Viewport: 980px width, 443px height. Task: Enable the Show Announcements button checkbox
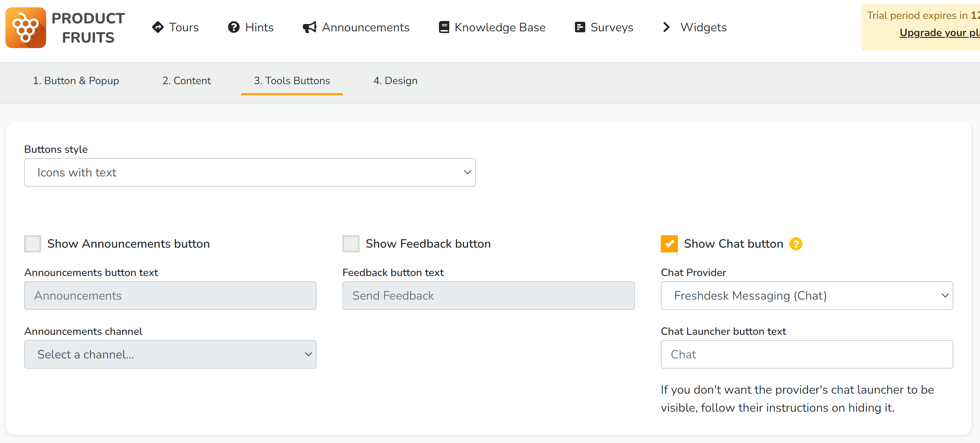pos(33,243)
